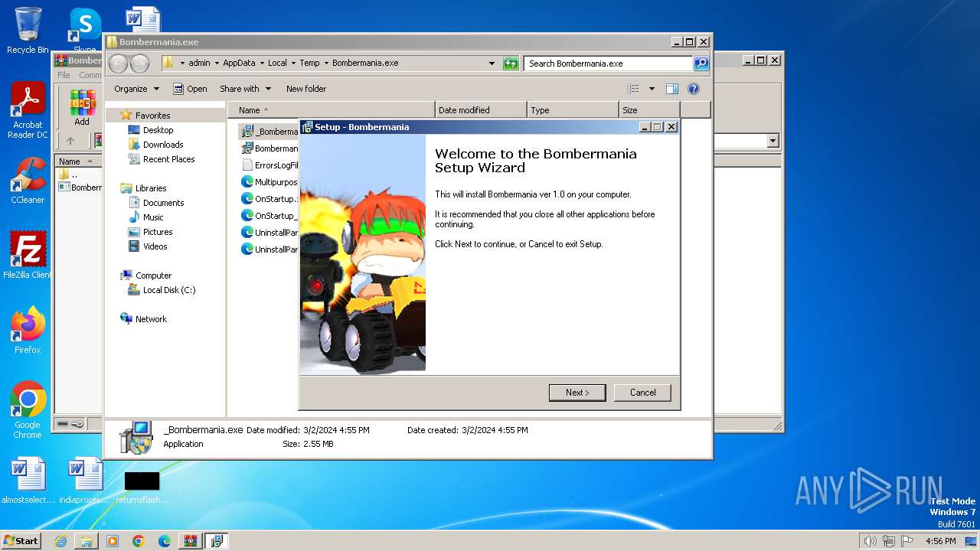Click the taskbar clock showing 4:56 PM
Viewport: 980px width, 551px height.
[940, 541]
